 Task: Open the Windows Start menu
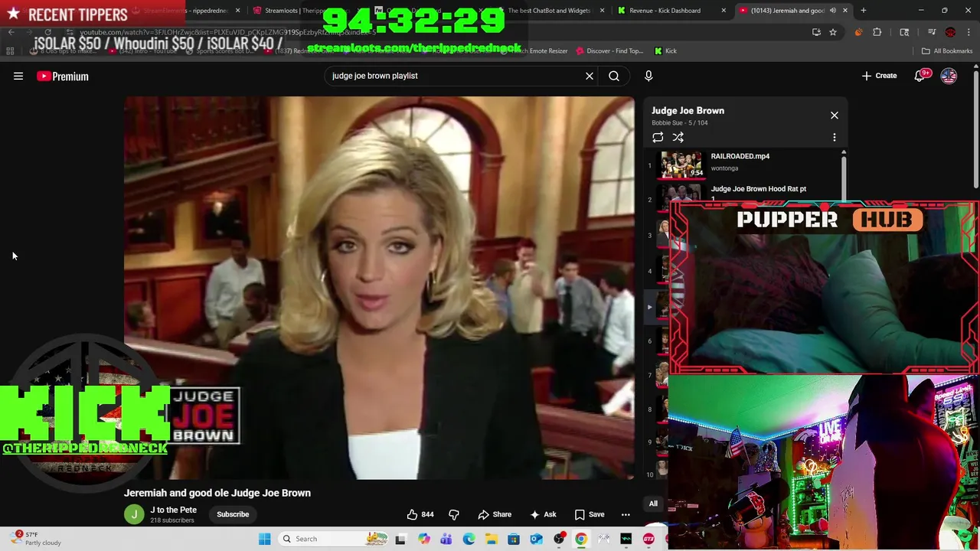click(265, 539)
